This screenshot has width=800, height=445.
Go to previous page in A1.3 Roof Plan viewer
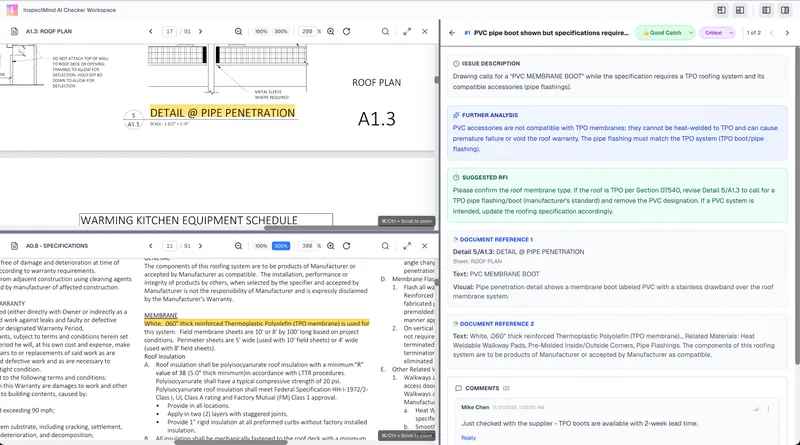tap(151, 32)
